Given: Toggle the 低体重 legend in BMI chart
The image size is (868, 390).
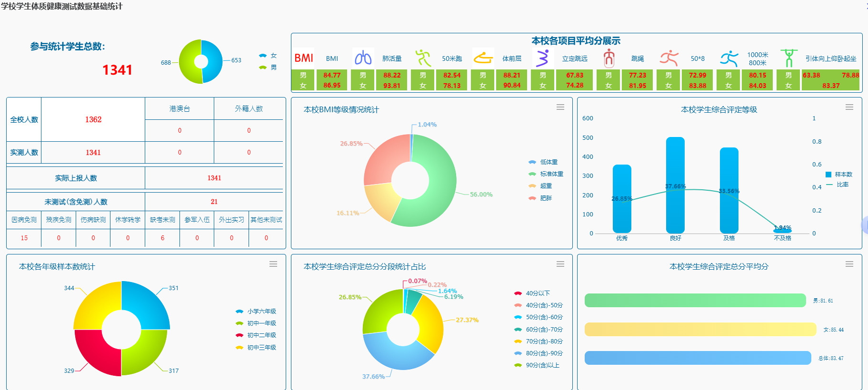Looking at the screenshot, I should pos(543,162).
